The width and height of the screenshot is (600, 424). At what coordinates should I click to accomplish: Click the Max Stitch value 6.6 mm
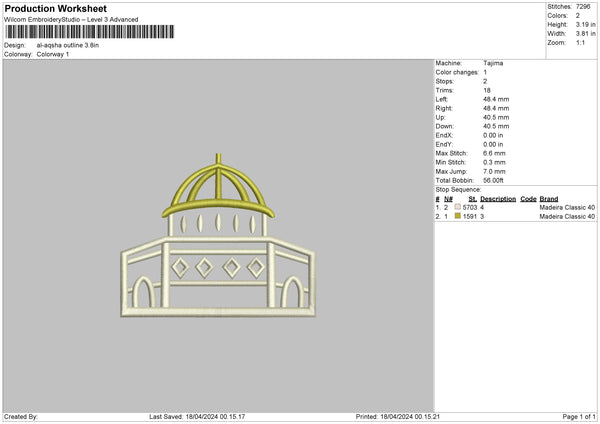tap(494, 153)
